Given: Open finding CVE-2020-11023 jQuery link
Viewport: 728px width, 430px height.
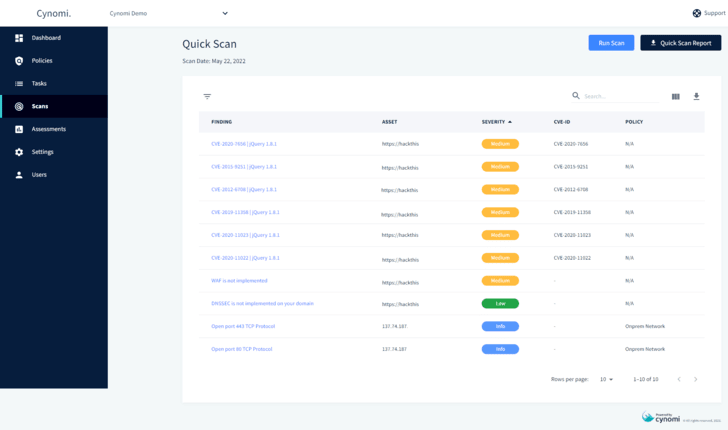Looking at the screenshot, I should pos(245,235).
